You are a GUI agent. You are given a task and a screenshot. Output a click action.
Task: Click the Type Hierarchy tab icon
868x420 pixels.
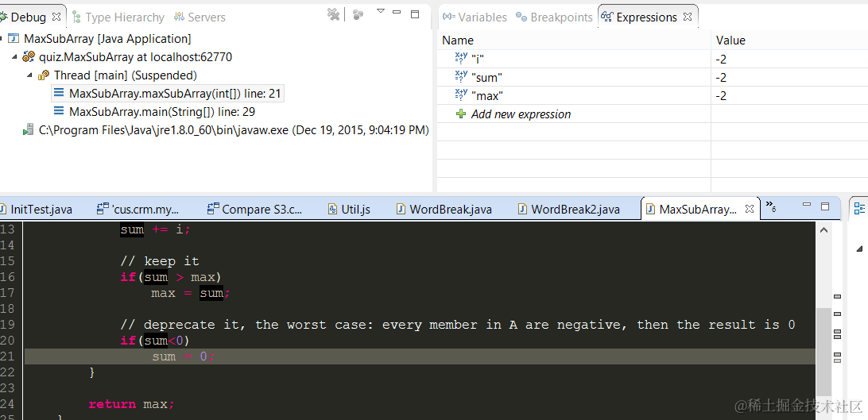pos(77,17)
